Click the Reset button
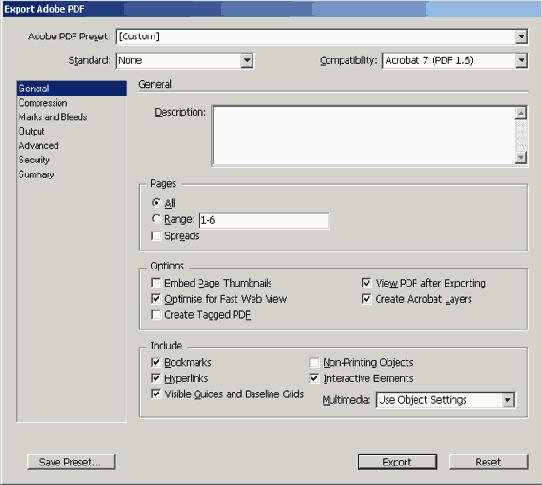Screen dimensions: 542x485 click(x=488, y=462)
